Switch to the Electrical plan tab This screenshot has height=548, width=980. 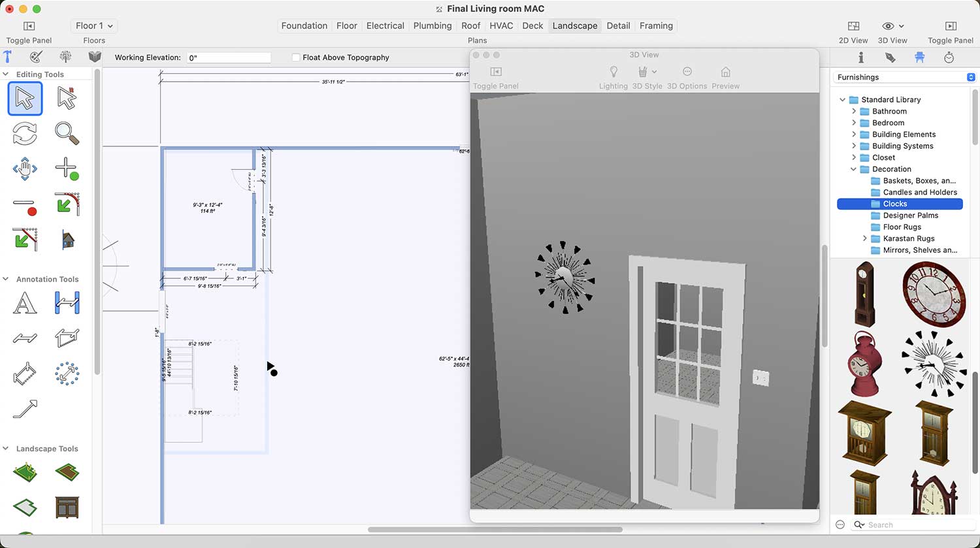(385, 26)
